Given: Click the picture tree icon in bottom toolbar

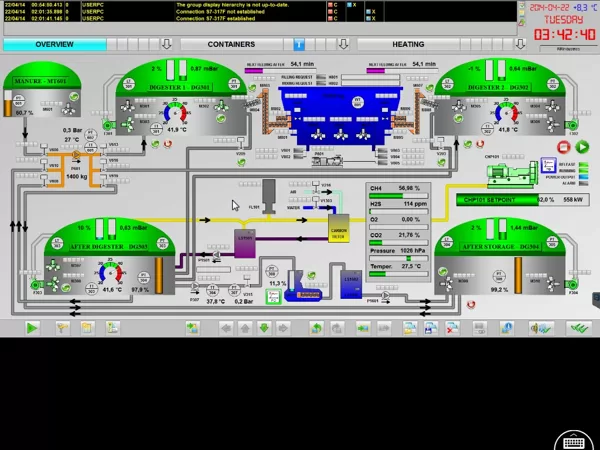Looking at the screenshot, I should pyautogui.click(x=112, y=328).
